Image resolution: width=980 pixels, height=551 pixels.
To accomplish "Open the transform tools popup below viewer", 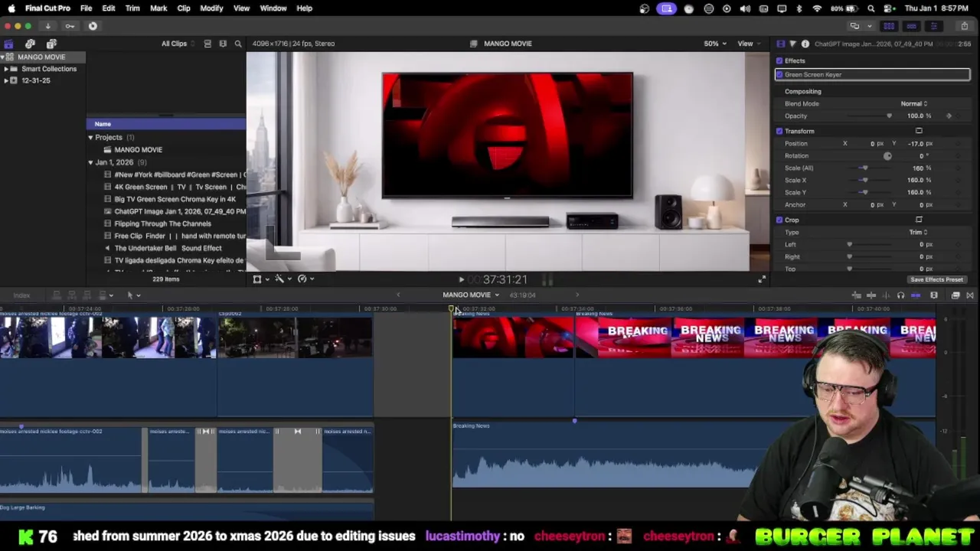I will 260,279.
